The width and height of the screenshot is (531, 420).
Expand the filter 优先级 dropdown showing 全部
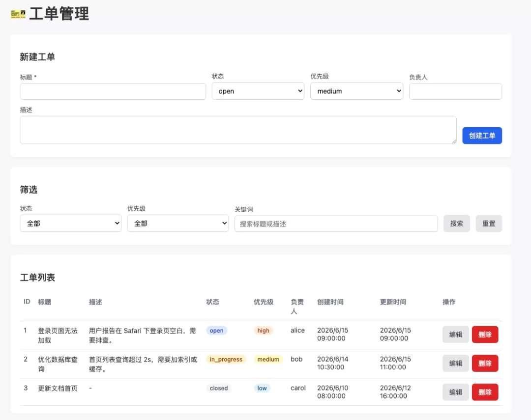click(178, 224)
